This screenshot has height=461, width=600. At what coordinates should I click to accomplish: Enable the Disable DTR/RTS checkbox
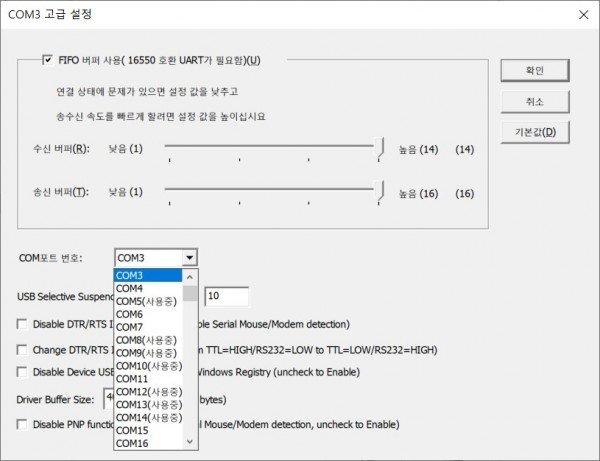click(23, 324)
